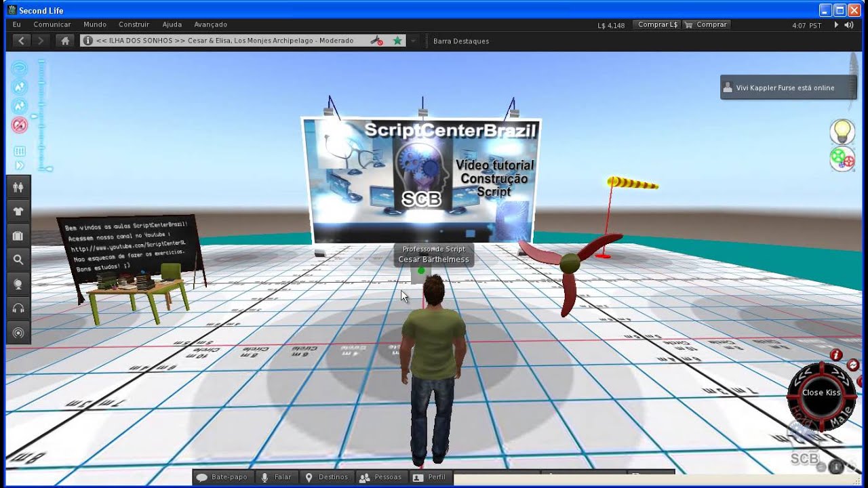Click the ScriptCenterBrazil billboard screen
This screenshot has width=868, height=488.
click(x=422, y=180)
